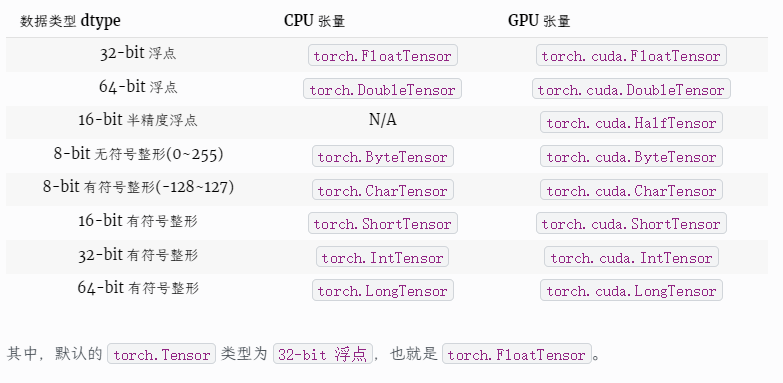Select torch.cuda.HalfTensor code label
The image size is (783, 383).
click(x=631, y=122)
